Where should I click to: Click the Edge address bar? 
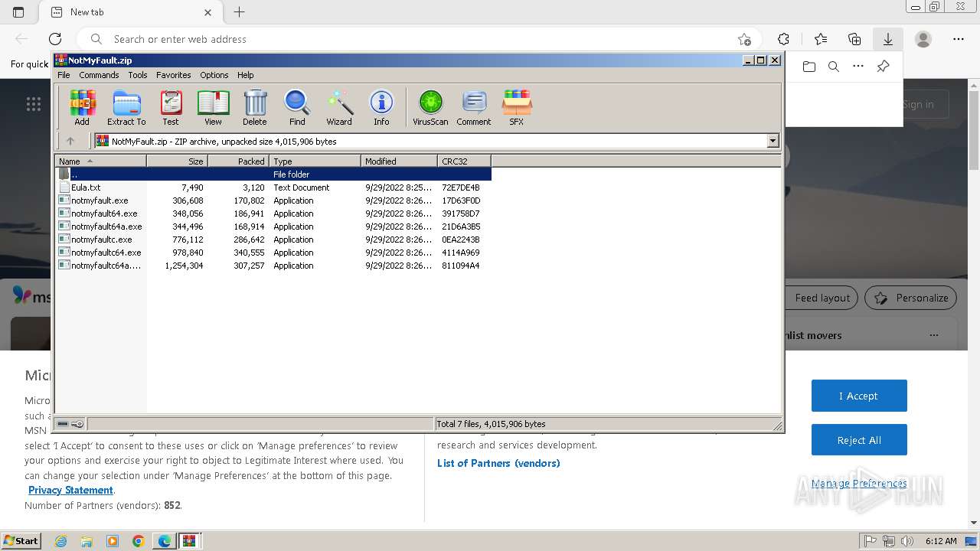point(417,39)
